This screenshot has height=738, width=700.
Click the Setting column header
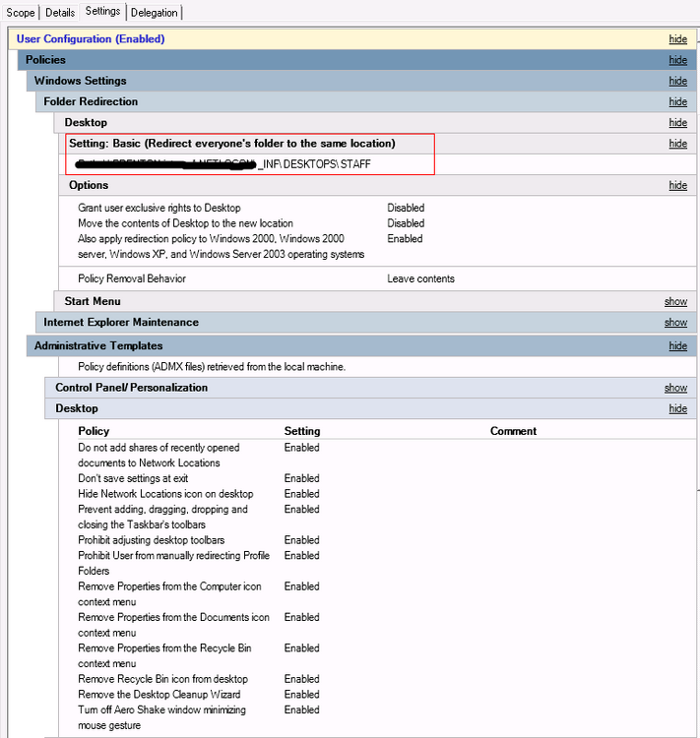[302, 431]
